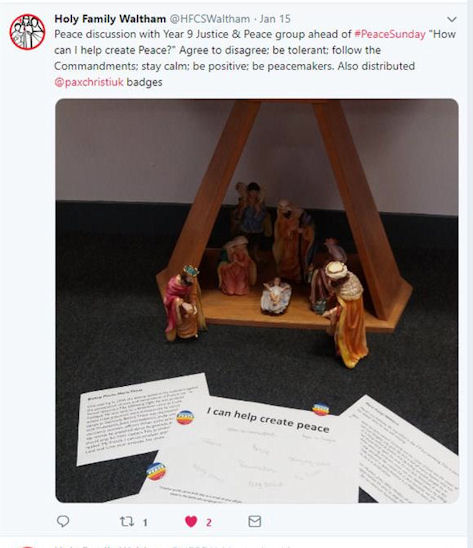
Task: Open Holy Family Waltham display name
Action: (x=110, y=19)
